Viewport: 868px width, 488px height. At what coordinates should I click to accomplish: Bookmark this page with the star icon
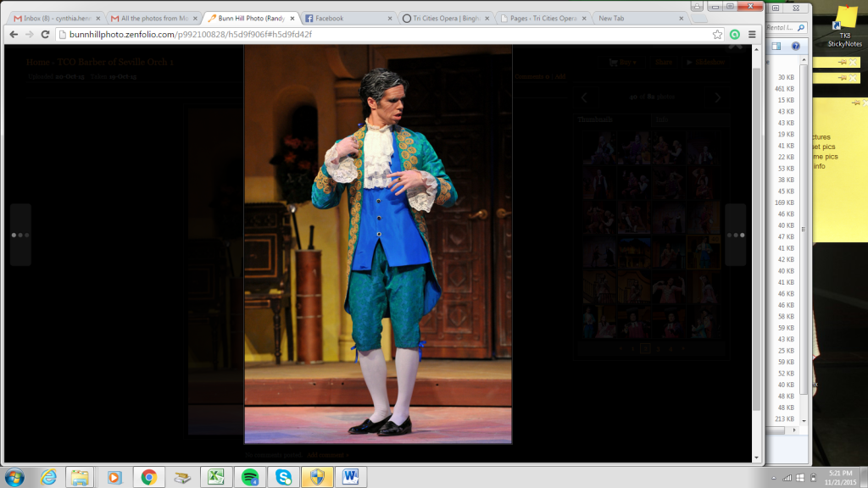(717, 35)
